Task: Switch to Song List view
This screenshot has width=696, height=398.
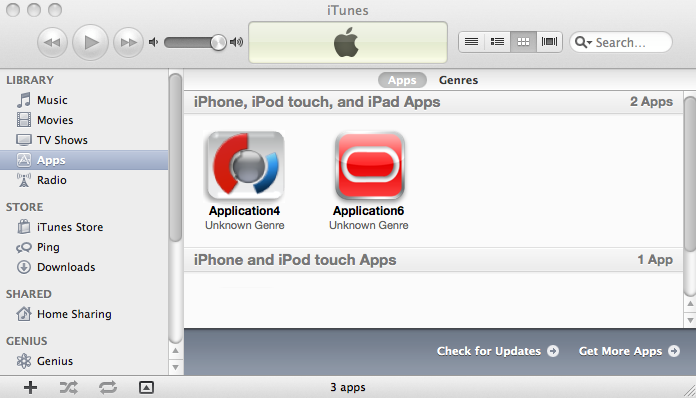Action: point(471,42)
